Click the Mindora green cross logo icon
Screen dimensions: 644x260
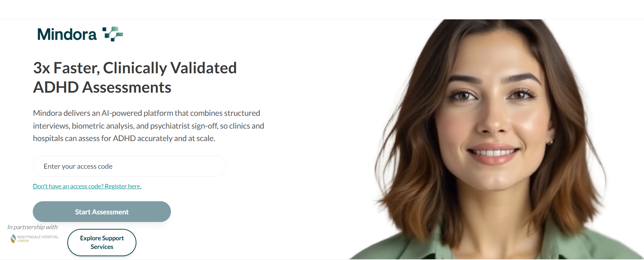tap(113, 34)
